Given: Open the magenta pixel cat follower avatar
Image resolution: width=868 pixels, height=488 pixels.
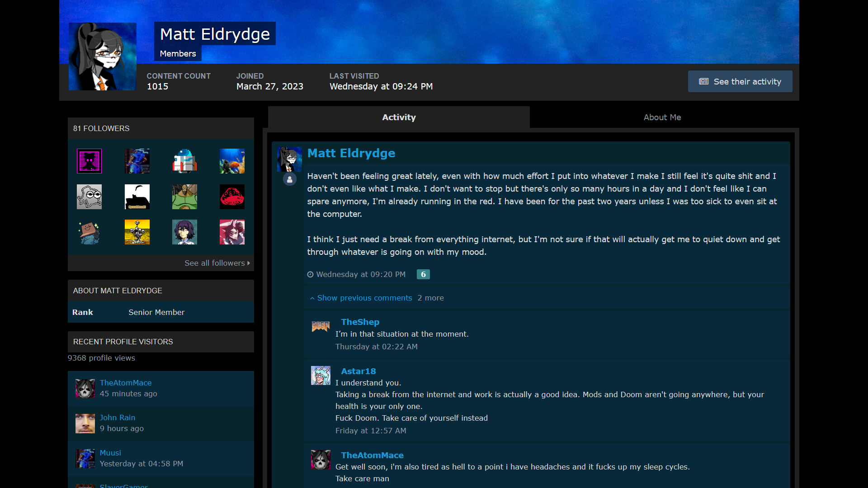Looking at the screenshot, I should [90, 161].
